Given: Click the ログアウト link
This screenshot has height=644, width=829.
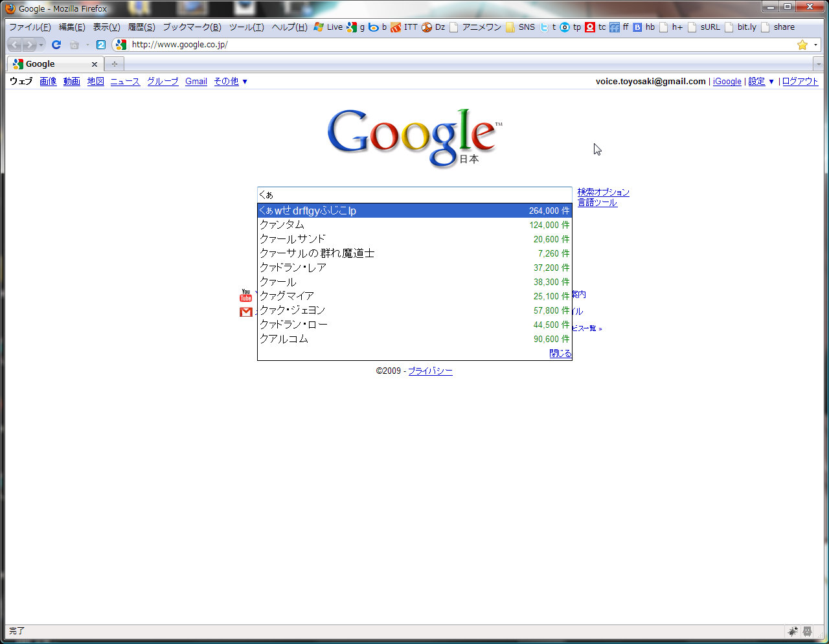Looking at the screenshot, I should (x=801, y=82).
